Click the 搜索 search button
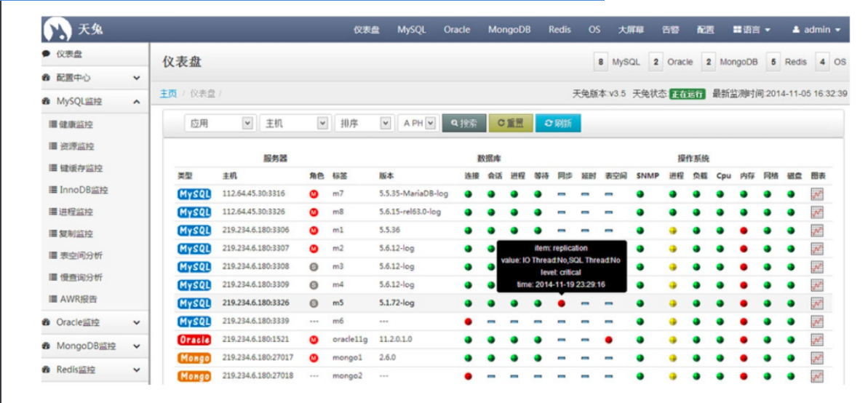 click(464, 124)
